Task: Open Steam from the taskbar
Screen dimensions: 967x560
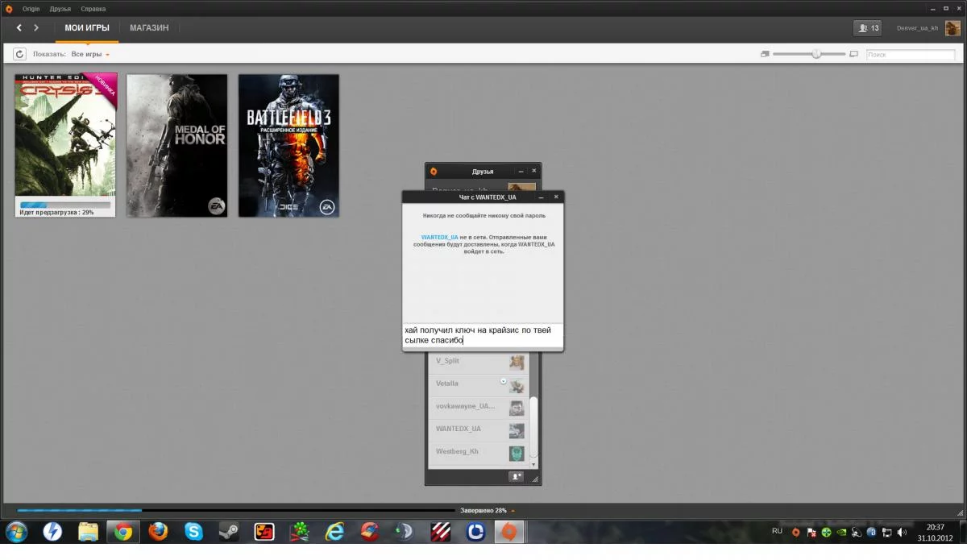Action: pyautogui.click(x=229, y=532)
